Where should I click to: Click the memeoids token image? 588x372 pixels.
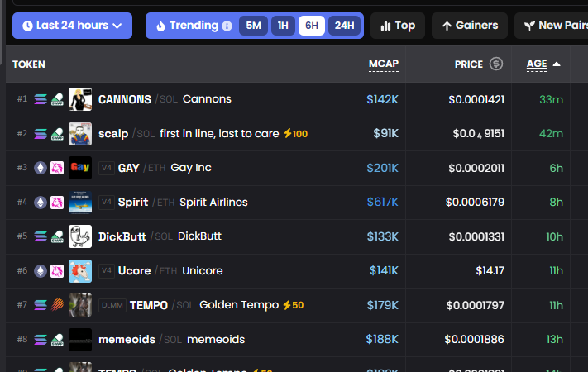pyautogui.click(x=80, y=340)
